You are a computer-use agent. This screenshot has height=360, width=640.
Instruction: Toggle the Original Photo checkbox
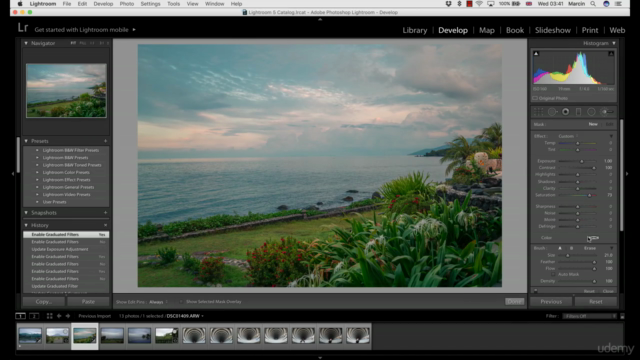tap(535, 98)
